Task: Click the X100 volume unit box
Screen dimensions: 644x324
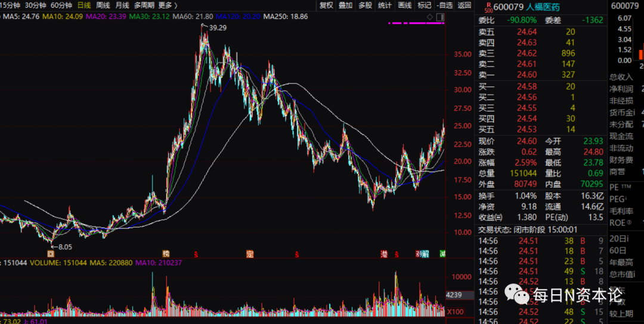Action: tap(455, 311)
